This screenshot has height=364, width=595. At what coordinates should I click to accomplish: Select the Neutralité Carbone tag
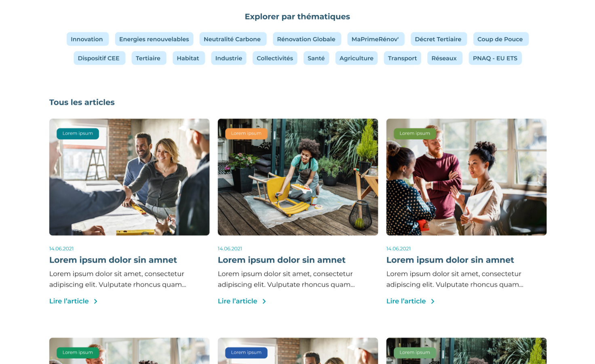233,39
